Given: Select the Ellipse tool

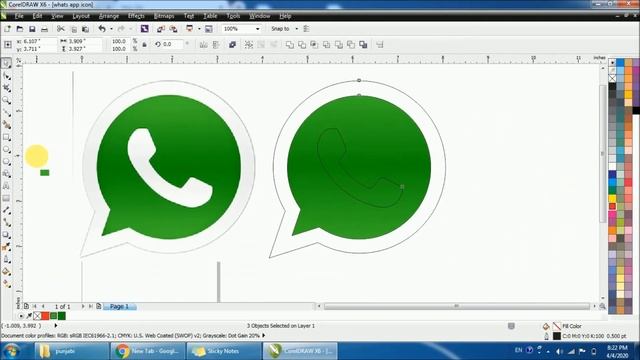Looking at the screenshot, I should [x=7, y=150].
